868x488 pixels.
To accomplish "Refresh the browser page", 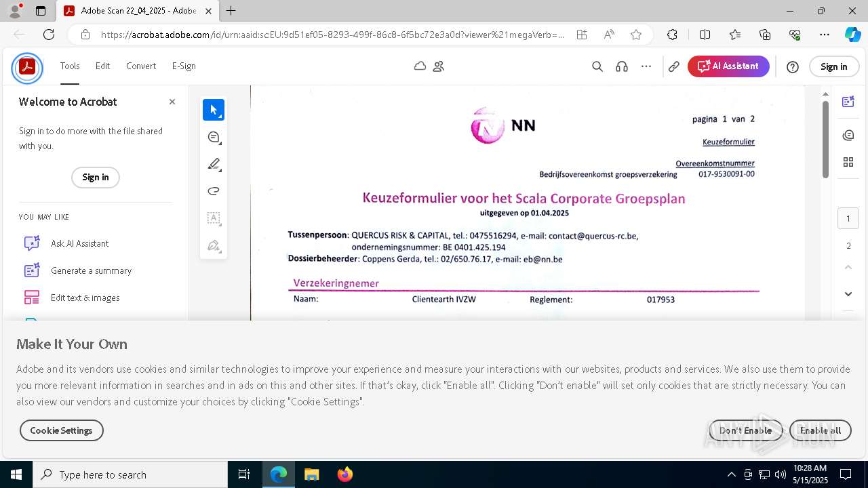I will [x=49, y=35].
